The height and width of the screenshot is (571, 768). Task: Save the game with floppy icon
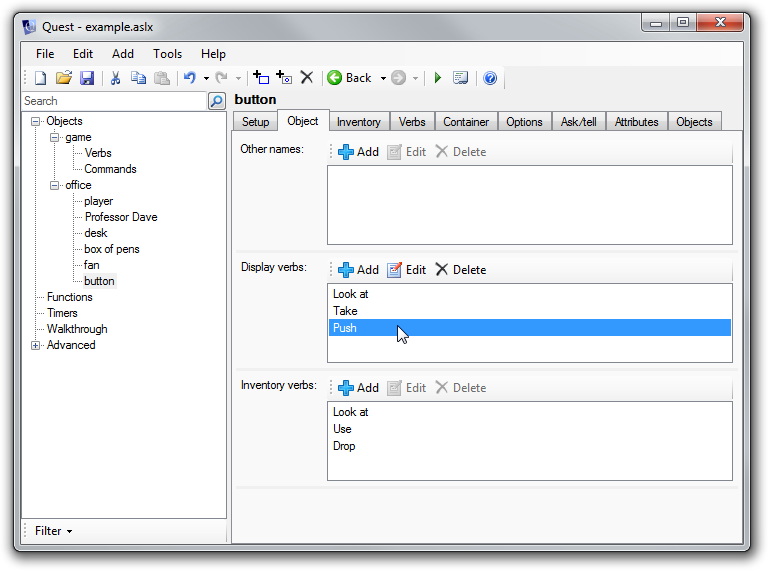click(87, 78)
